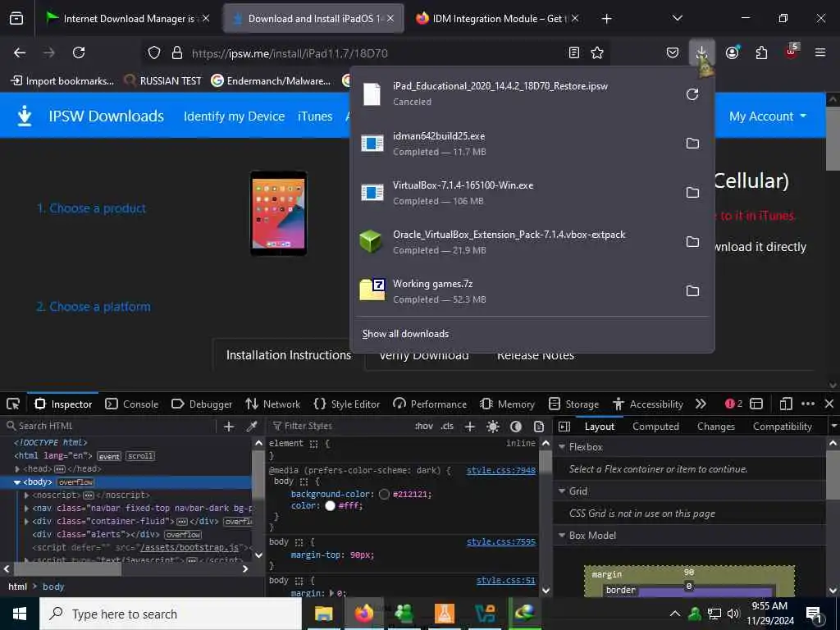Focus the Search HTML field

[110, 427]
